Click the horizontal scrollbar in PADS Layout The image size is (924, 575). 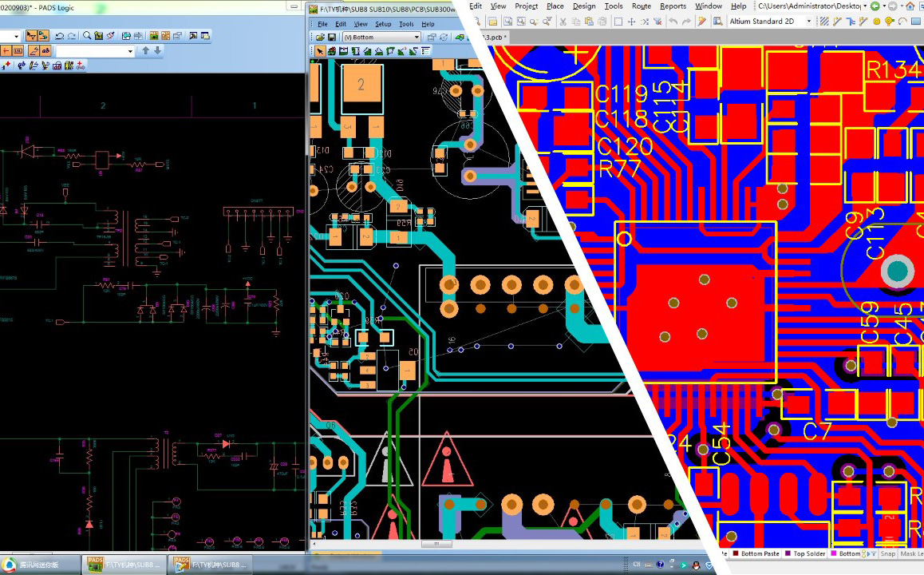coord(436,544)
